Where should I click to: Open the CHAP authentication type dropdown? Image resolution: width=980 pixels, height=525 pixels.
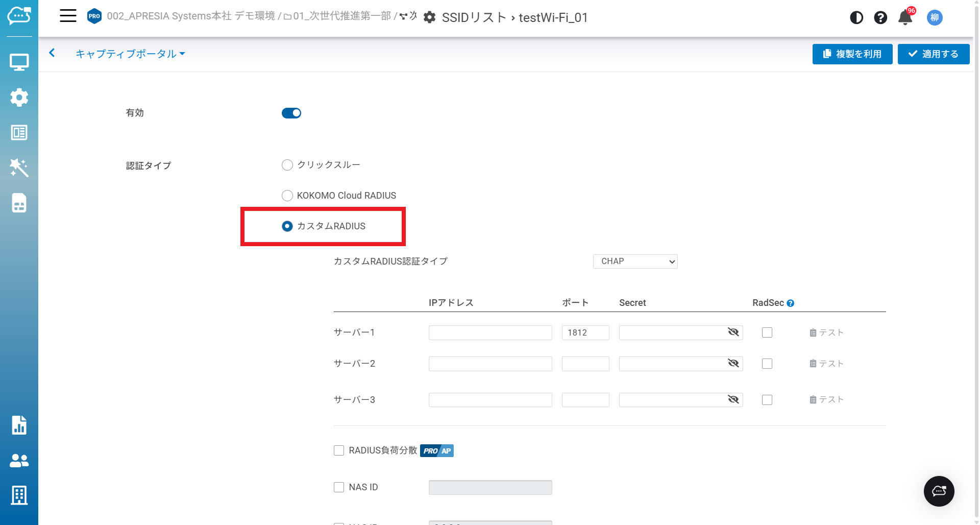click(635, 261)
